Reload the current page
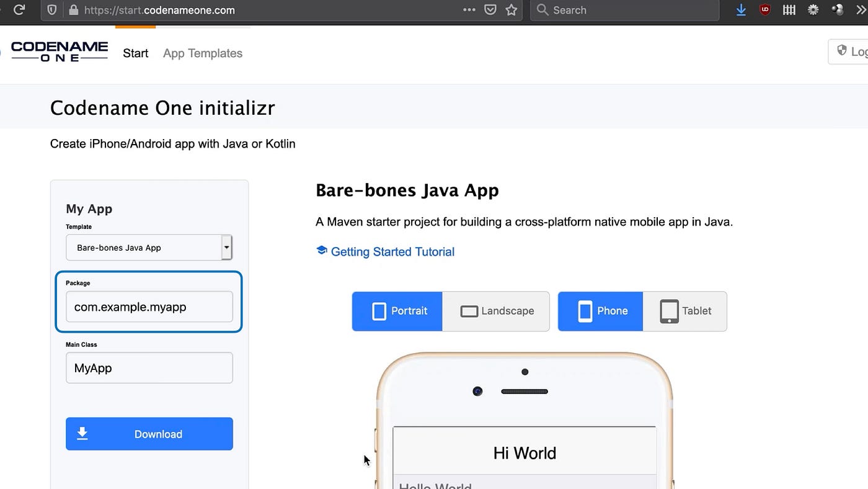This screenshot has width=868, height=489. pyautogui.click(x=19, y=9)
